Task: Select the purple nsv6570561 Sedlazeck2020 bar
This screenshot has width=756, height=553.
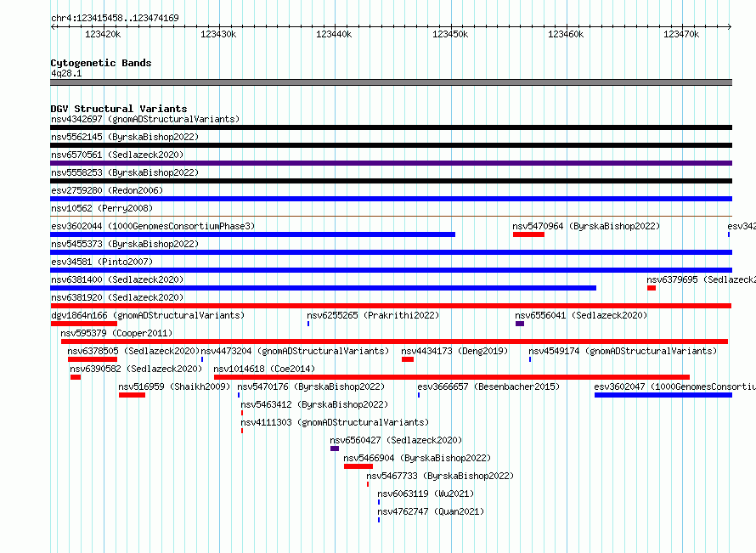Action: click(x=391, y=163)
